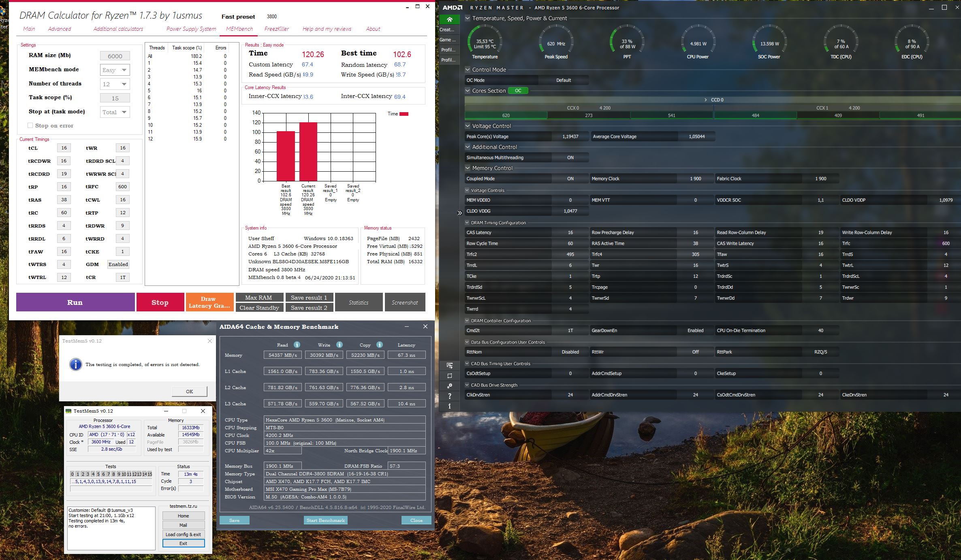Image resolution: width=961 pixels, height=560 pixels.
Task: Click the Ryzen Master help question mark
Action: coord(449,396)
